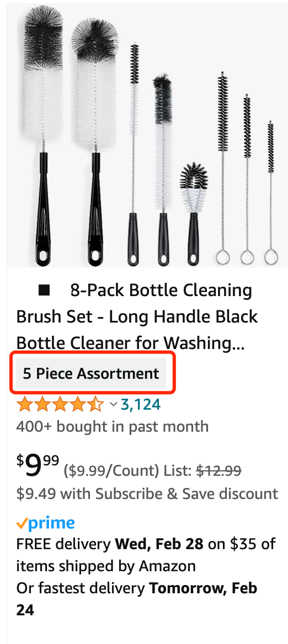Click the round-headed second large brush
Image resolution: width=288 pixels, height=644 pixels.
(94, 141)
